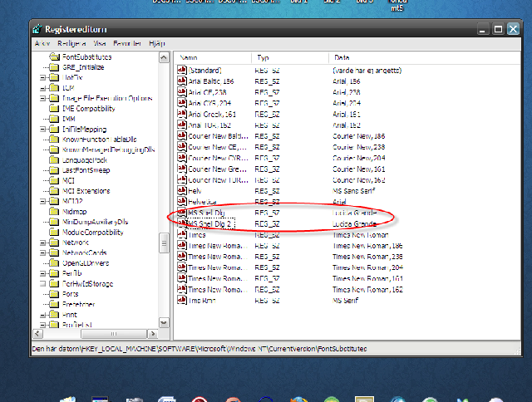
Task: Open the Favoriter menu
Action: [127, 43]
